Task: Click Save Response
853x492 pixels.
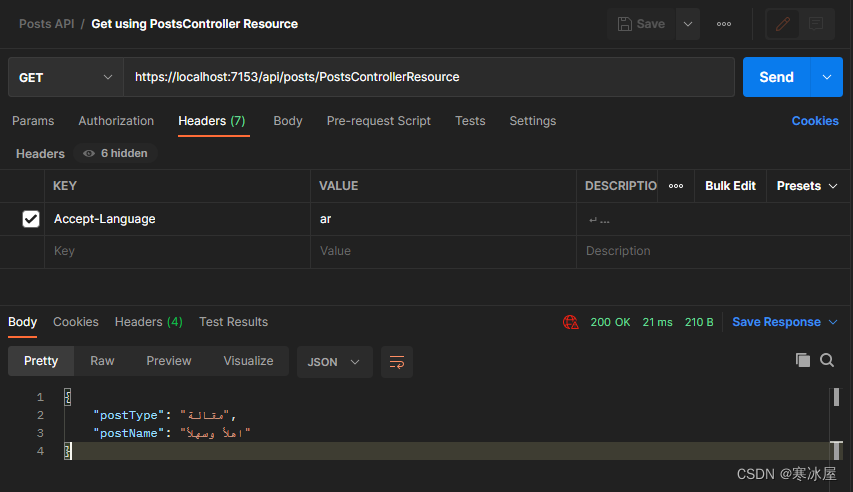Action: [776, 322]
